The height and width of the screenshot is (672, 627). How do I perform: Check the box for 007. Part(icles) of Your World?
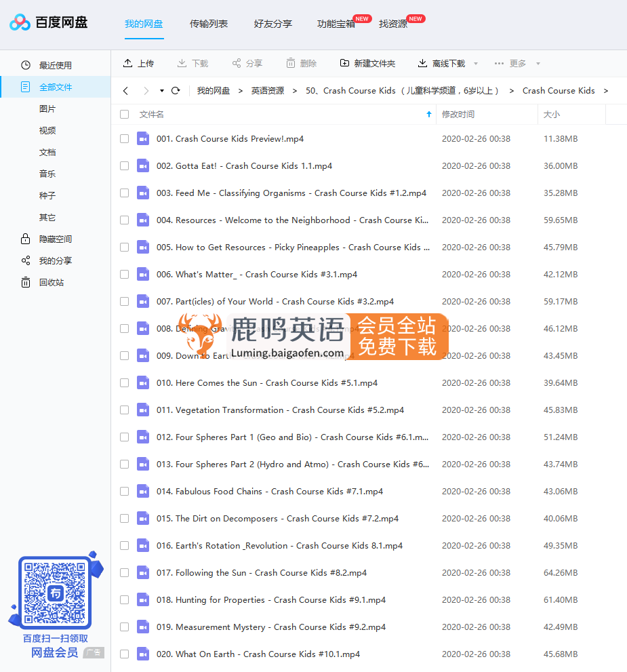pos(124,301)
